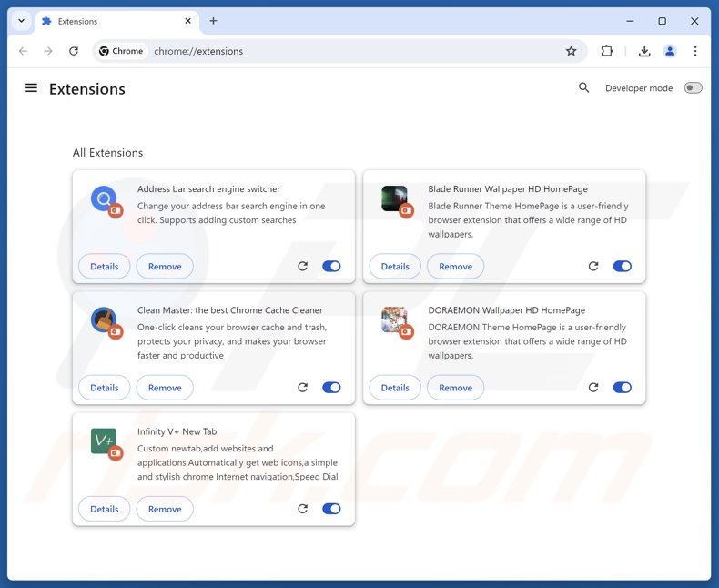
Task: Open Details for Infinity V+ New Tab
Action: 104,509
